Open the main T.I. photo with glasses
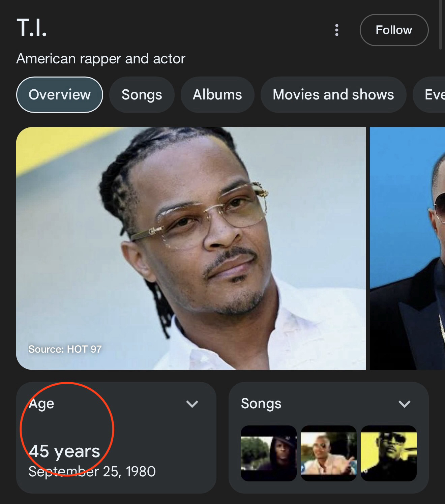The width and height of the screenshot is (445, 504). pyautogui.click(x=191, y=248)
